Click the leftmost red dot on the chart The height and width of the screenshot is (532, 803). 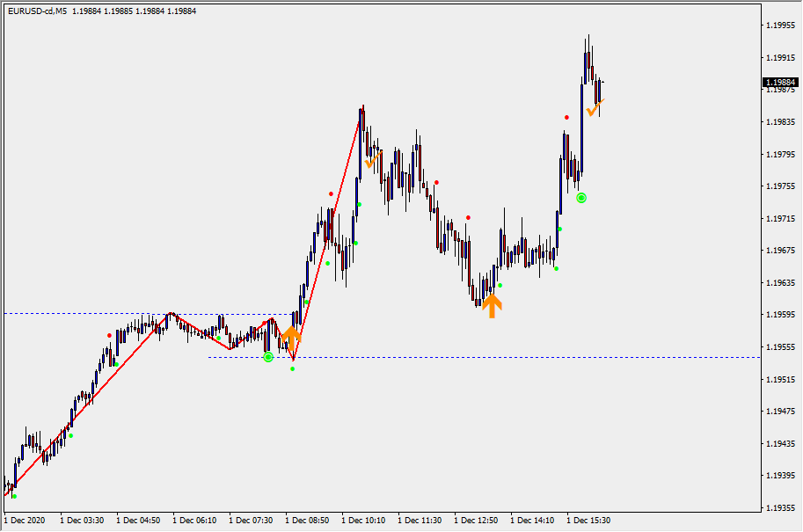110,335
